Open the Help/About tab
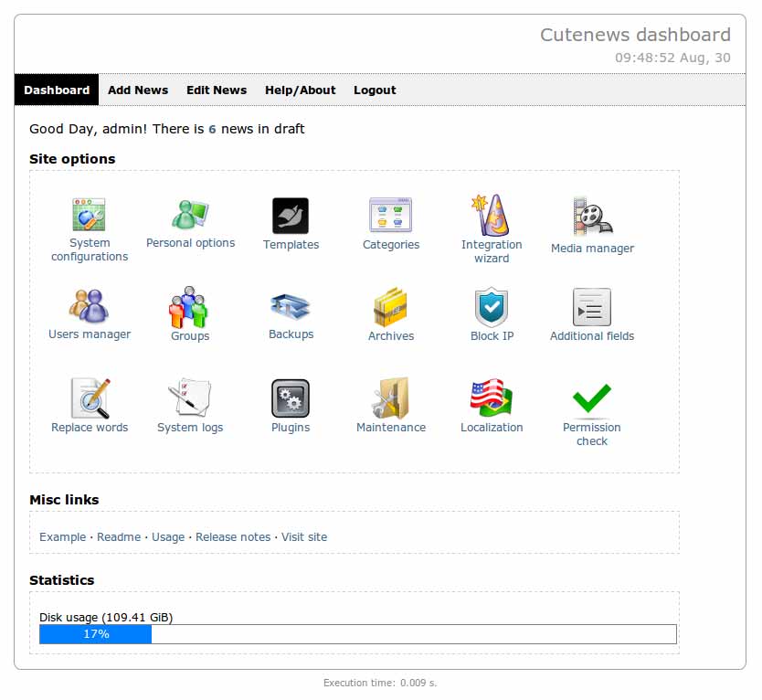The height and width of the screenshot is (700, 762). (x=301, y=90)
